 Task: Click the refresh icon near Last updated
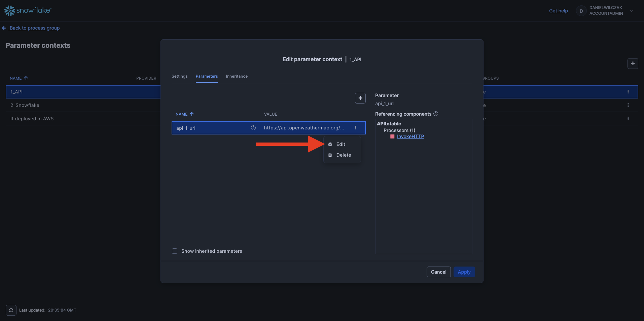(11, 310)
